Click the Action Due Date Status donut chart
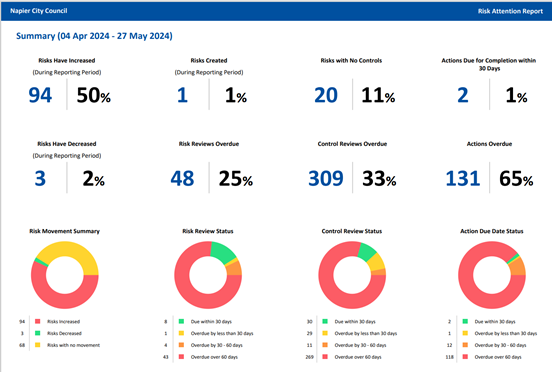Screen dimensions: 552x372 tap(492, 275)
